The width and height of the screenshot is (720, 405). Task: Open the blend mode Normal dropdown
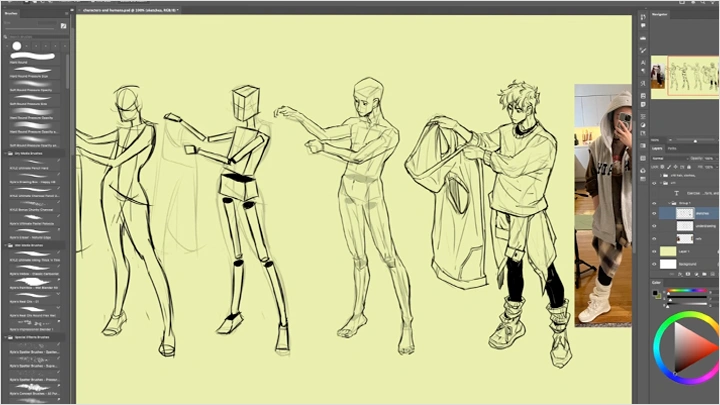pos(667,158)
